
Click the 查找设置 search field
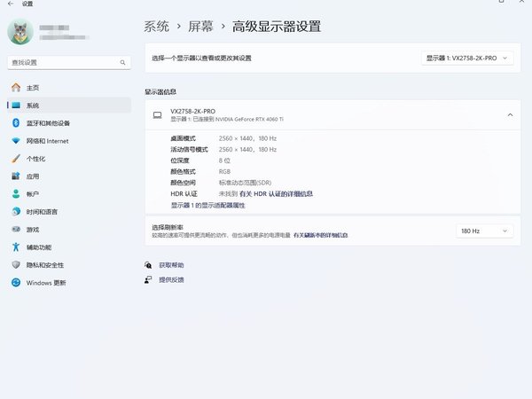[x=69, y=62]
